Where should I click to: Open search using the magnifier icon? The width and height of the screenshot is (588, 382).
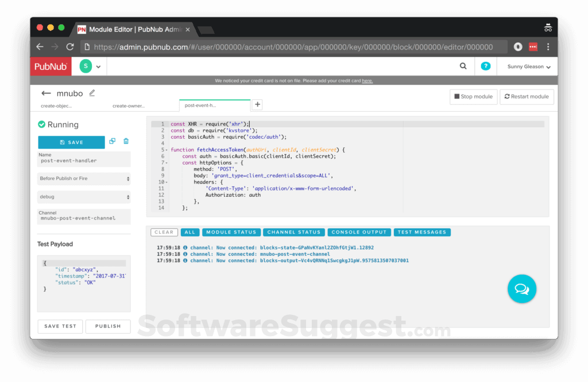[463, 66]
